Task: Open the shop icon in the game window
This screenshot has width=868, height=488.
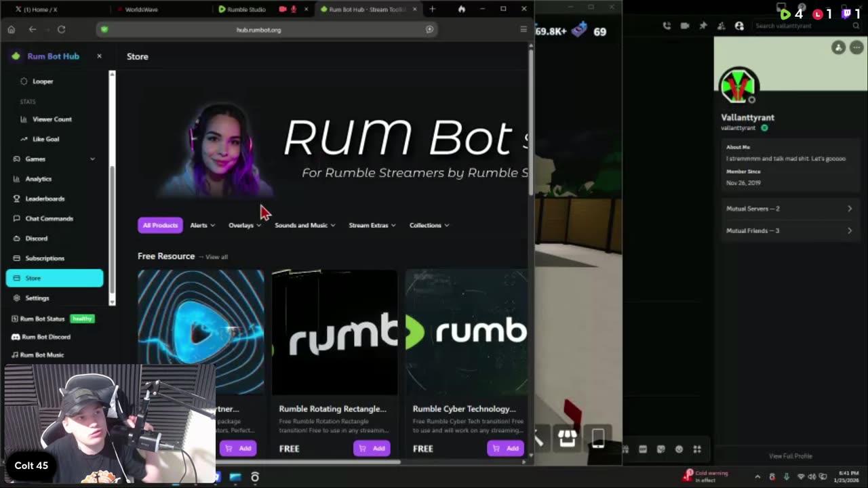Action: pos(568,438)
